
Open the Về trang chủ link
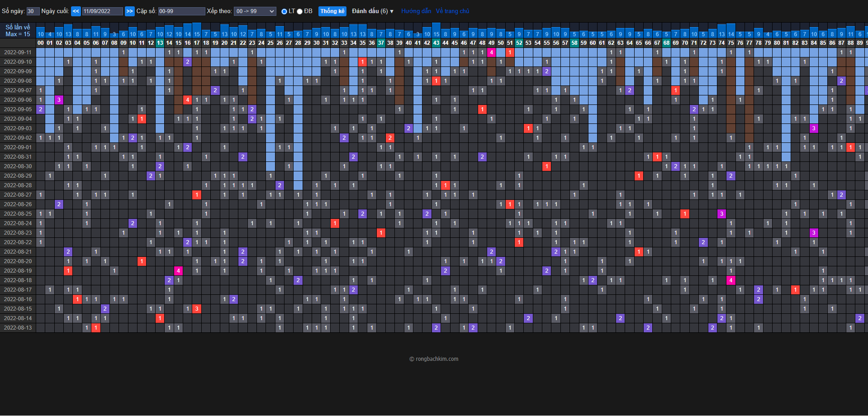tap(453, 11)
